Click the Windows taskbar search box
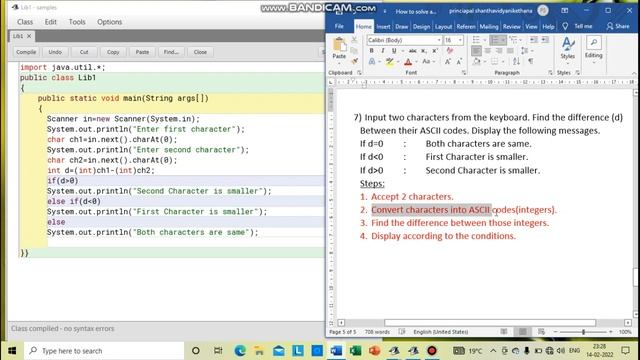The height and width of the screenshot is (360, 640). [x=104, y=351]
